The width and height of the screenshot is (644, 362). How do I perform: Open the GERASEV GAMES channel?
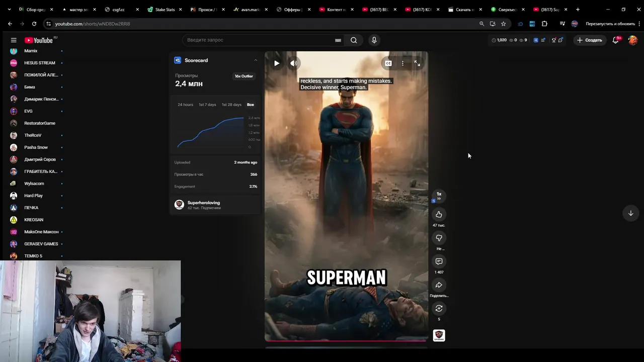tap(41, 244)
